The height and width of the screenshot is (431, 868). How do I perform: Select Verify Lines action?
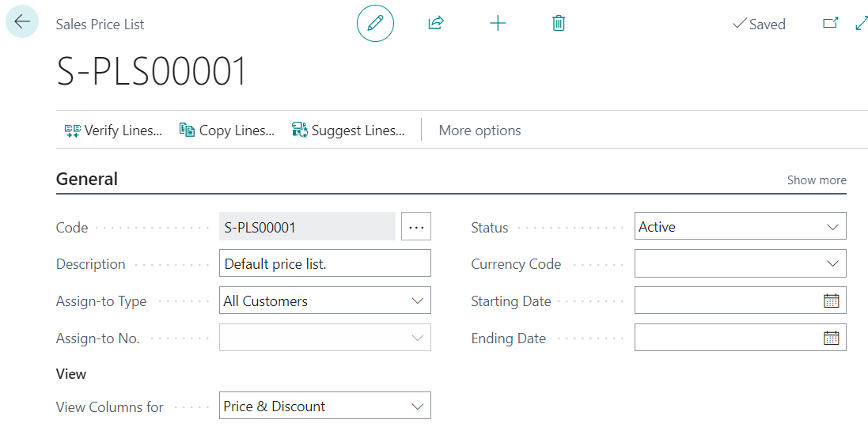pyautogui.click(x=113, y=130)
